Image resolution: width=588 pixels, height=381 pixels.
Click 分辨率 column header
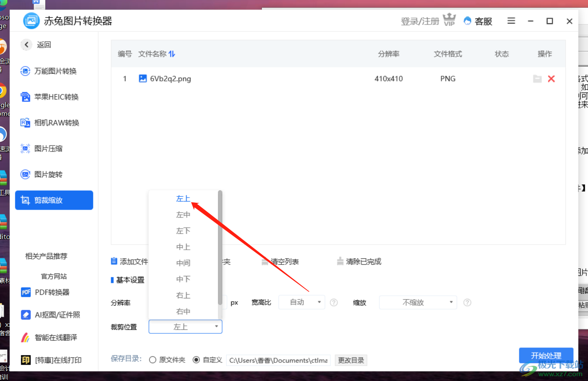(x=389, y=54)
